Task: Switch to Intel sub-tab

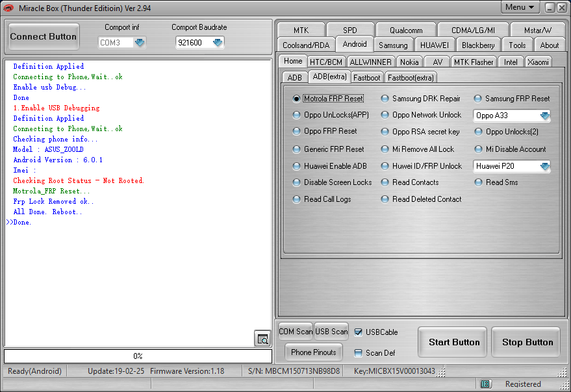Action: pyautogui.click(x=511, y=62)
